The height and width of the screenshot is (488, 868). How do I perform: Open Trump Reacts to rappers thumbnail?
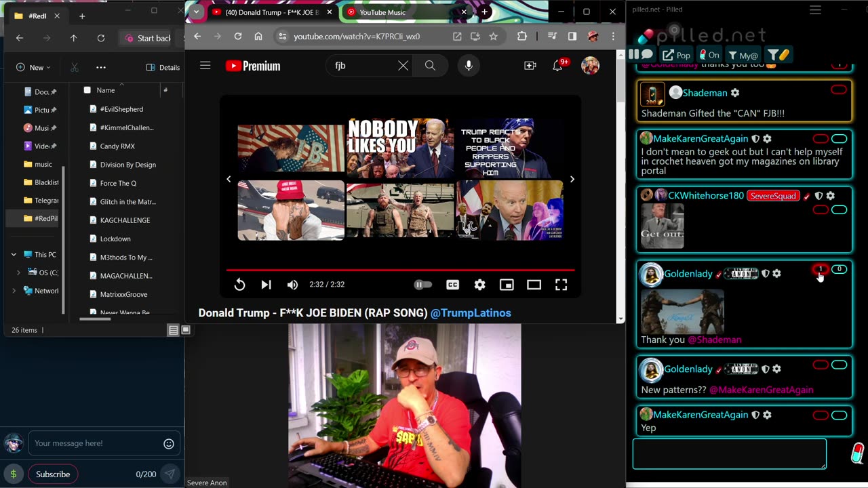pyautogui.click(x=510, y=148)
